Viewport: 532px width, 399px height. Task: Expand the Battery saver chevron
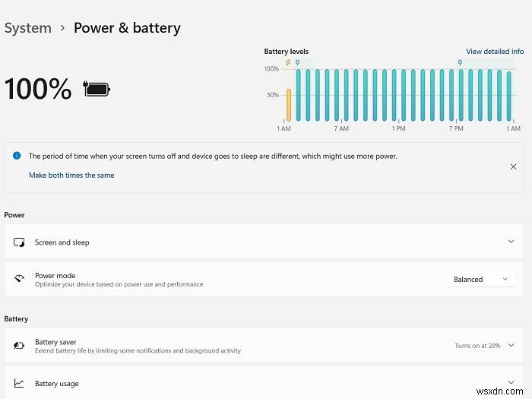point(511,346)
